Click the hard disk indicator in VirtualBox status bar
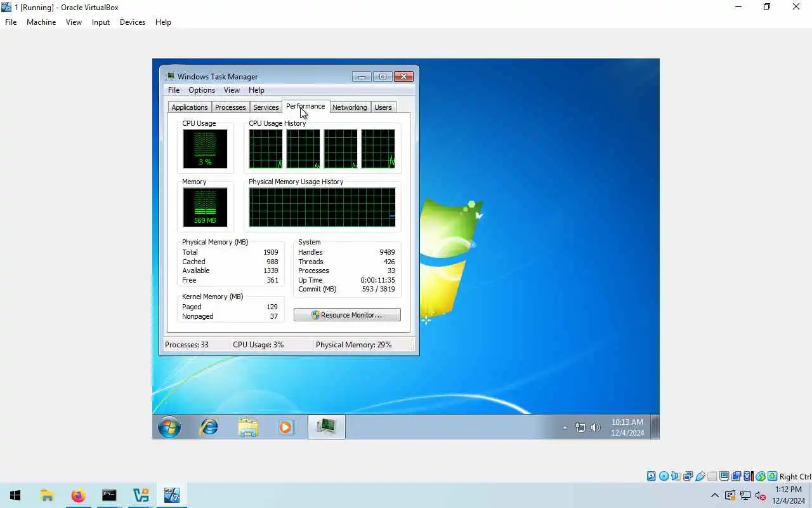812x508 pixels. click(651, 476)
